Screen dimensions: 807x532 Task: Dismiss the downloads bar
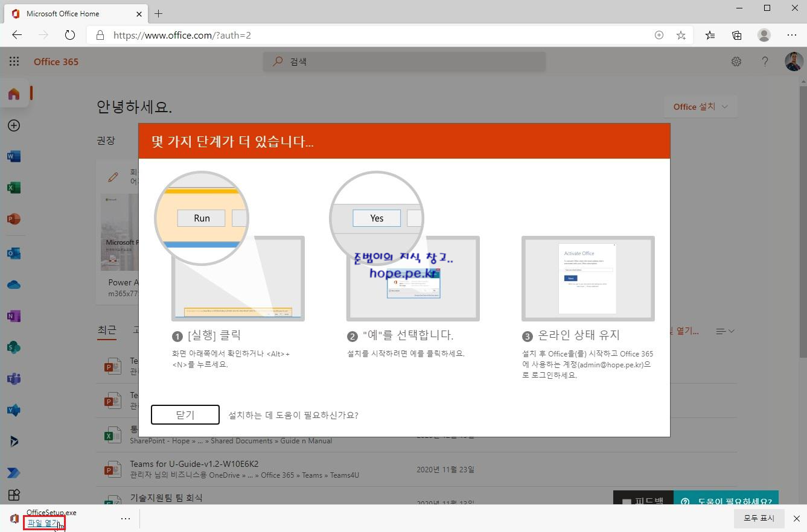pyautogui.click(x=796, y=519)
